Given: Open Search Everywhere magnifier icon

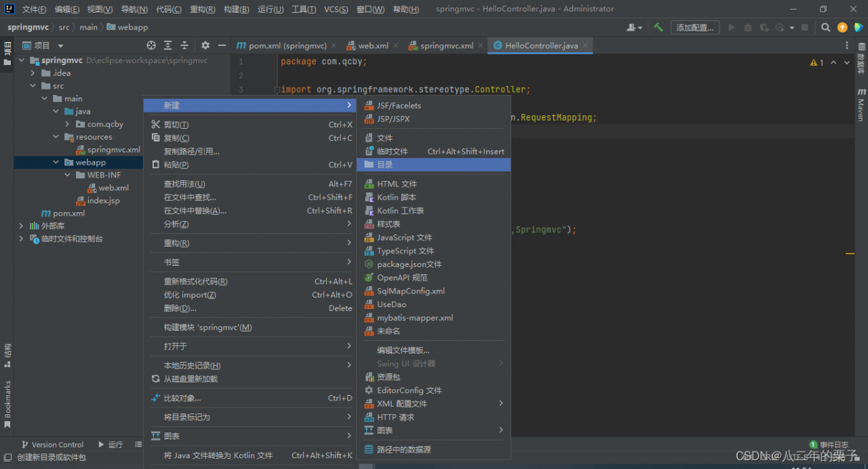Looking at the screenshot, I should click(825, 28).
